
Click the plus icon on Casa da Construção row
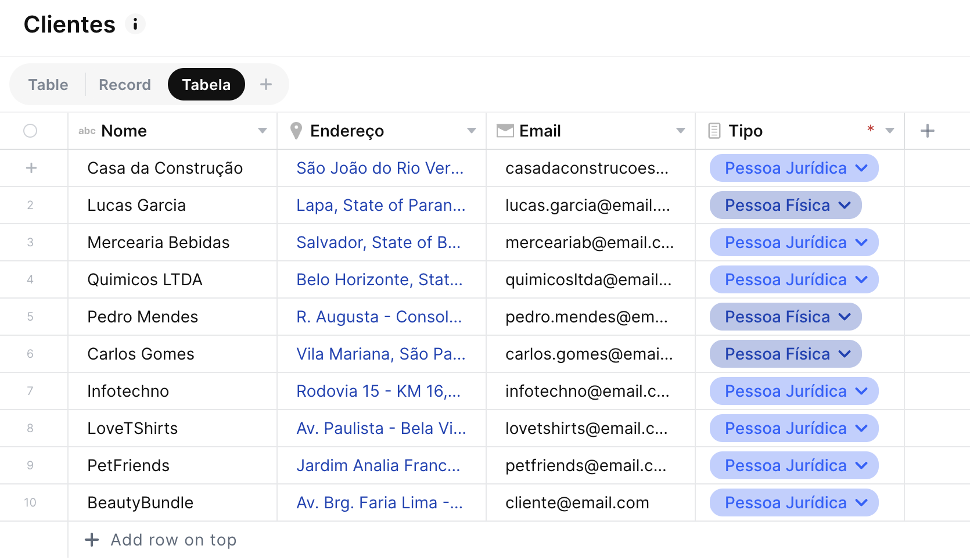[31, 168]
